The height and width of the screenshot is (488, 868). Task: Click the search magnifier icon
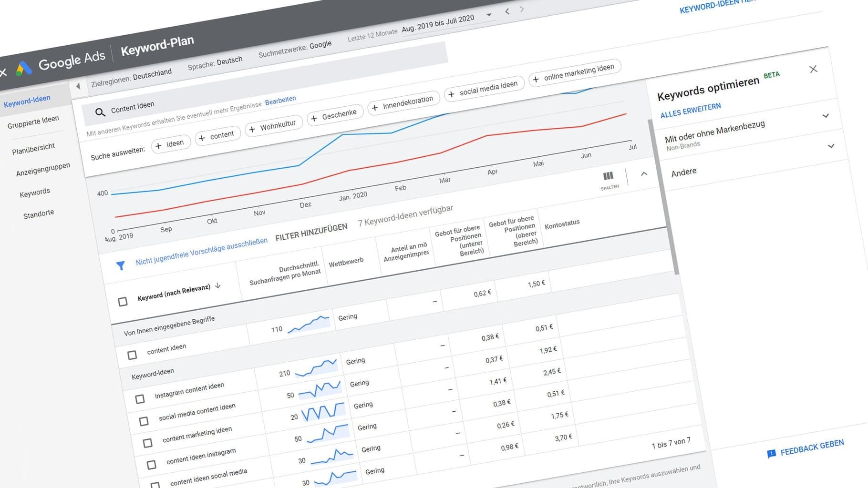[x=100, y=112]
